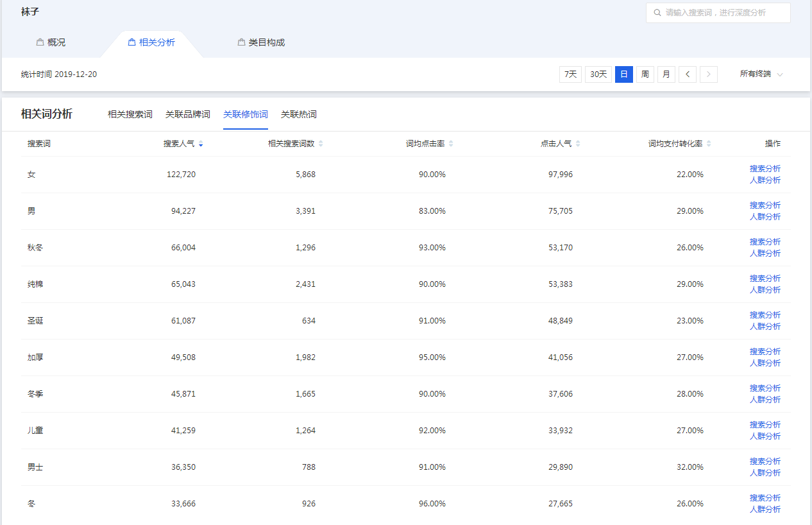Go to next date with right chevron
The height and width of the screenshot is (525, 812).
(x=709, y=74)
